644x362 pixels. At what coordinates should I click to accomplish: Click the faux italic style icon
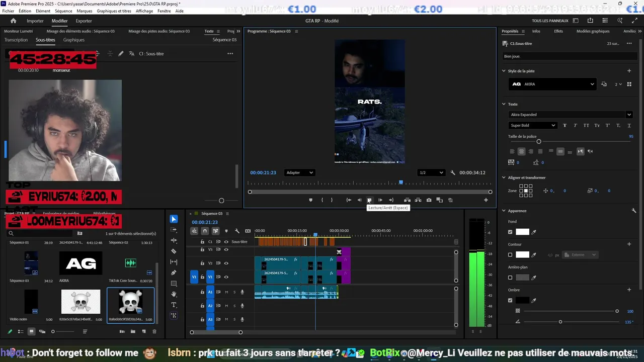coord(575,125)
